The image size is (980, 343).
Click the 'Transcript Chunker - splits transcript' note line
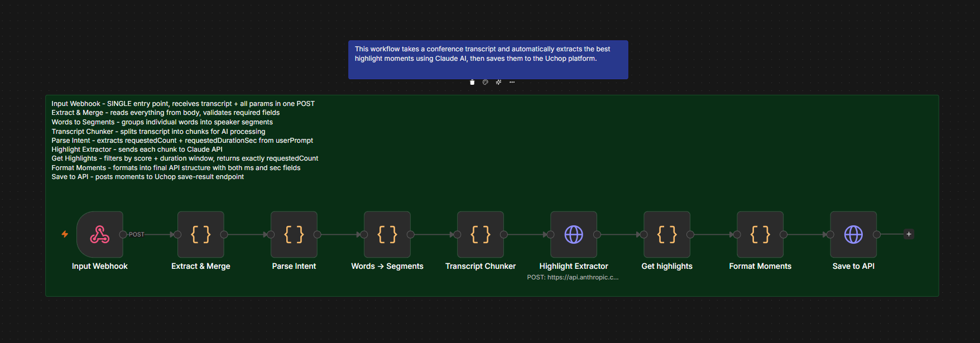click(158, 132)
